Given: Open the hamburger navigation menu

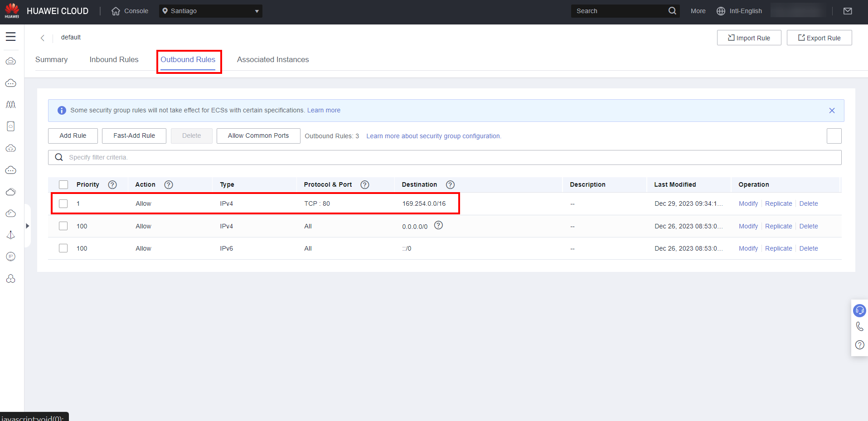Looking at the screenshot, I should (11, 37).
